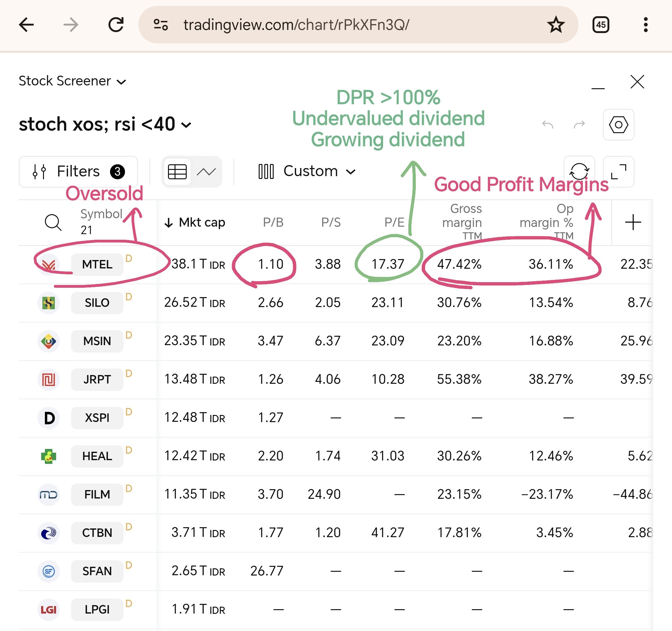Redo the screener change
The width and height of the screenshot is (672, 631).
click(x=579, y=124)
